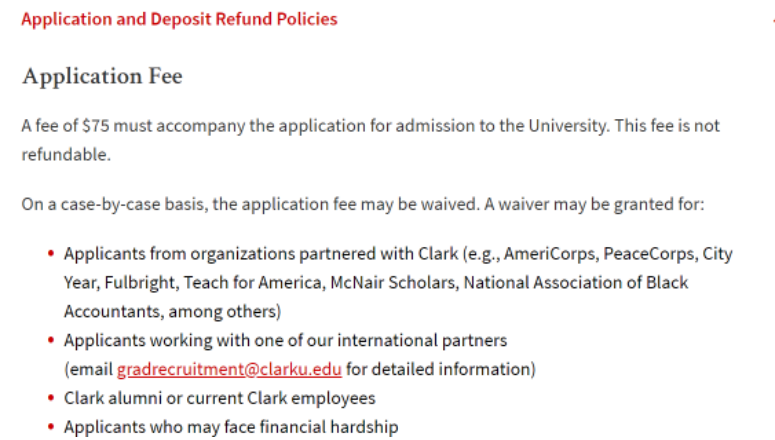Click the "On a case-by-case basis" sentence
Viewport: 775px width, 440px height.
coord(250,204)
